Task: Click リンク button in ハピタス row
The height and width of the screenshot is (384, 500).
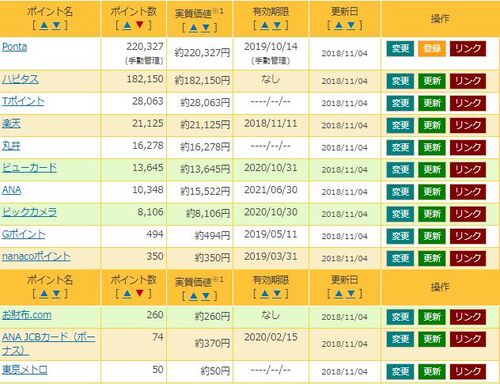Action: pos(468,81)
